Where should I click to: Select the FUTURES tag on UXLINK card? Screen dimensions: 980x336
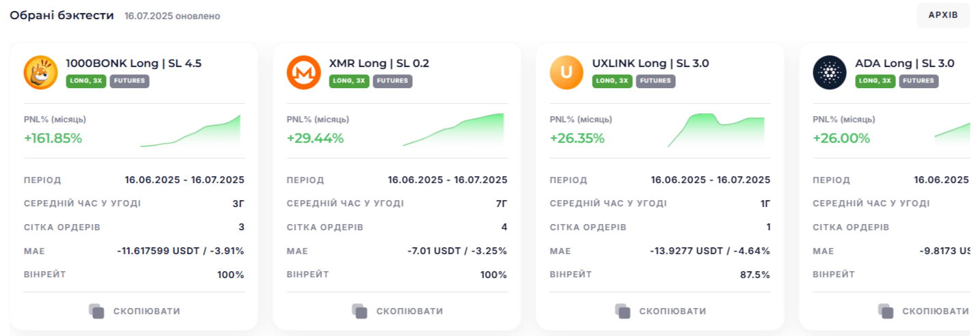655,81
